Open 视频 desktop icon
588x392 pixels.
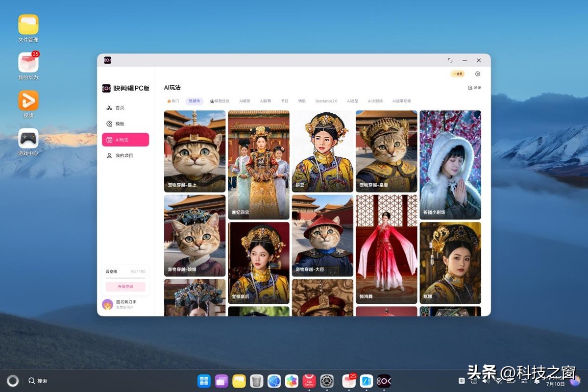click(x=28, y=100)
